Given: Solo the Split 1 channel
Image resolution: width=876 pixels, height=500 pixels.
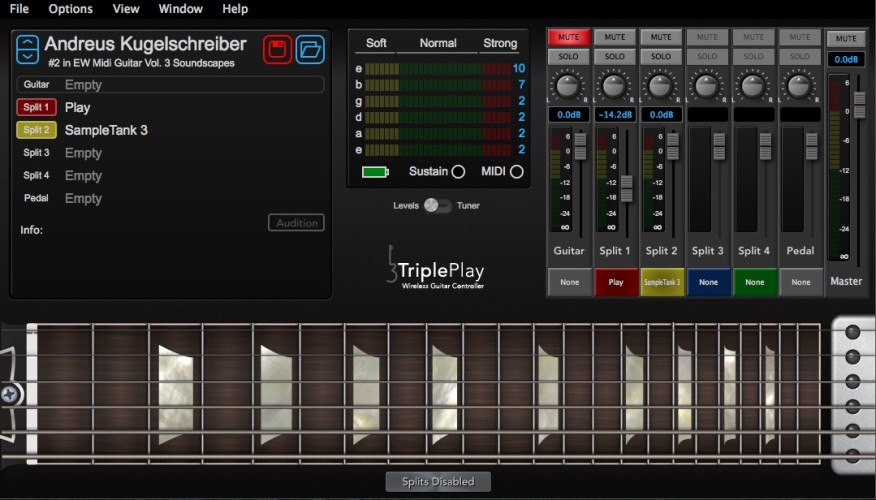Looking at the screenshot, I should 615,56.
